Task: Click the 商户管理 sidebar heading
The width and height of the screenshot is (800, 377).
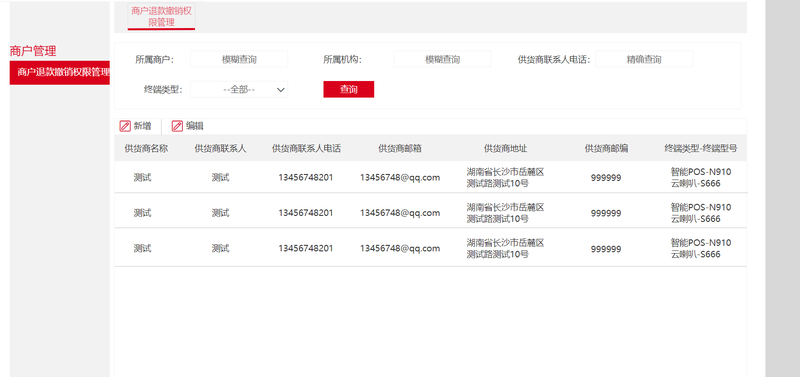Action: tap(33, 51)
